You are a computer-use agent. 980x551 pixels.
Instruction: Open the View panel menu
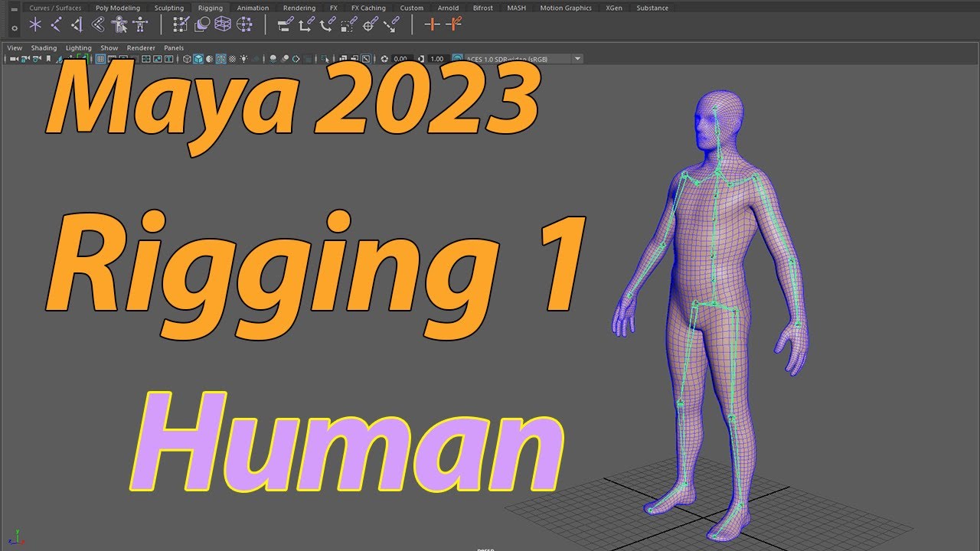click(x=15, y=47)
